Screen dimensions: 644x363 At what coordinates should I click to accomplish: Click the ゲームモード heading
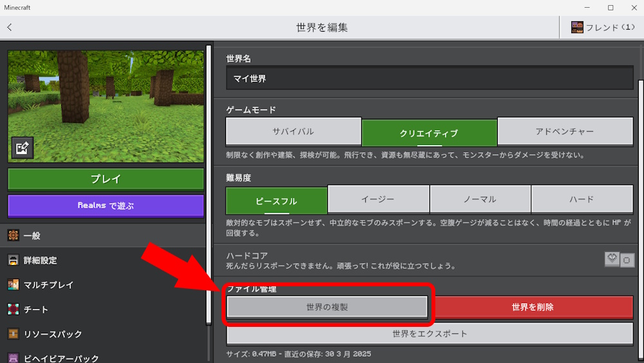click(251, 110)
